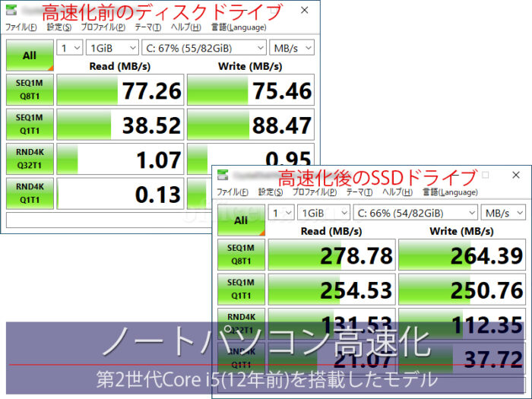Open the 設定 menu in the before-speedup disk window
This screenshot has width=532, height=399.
pos(59,27)
